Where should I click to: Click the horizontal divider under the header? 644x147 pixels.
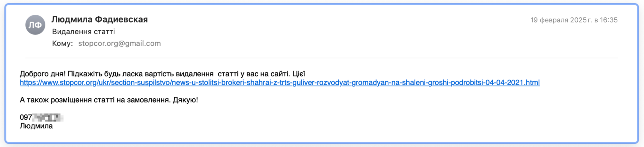pos(321,58)
